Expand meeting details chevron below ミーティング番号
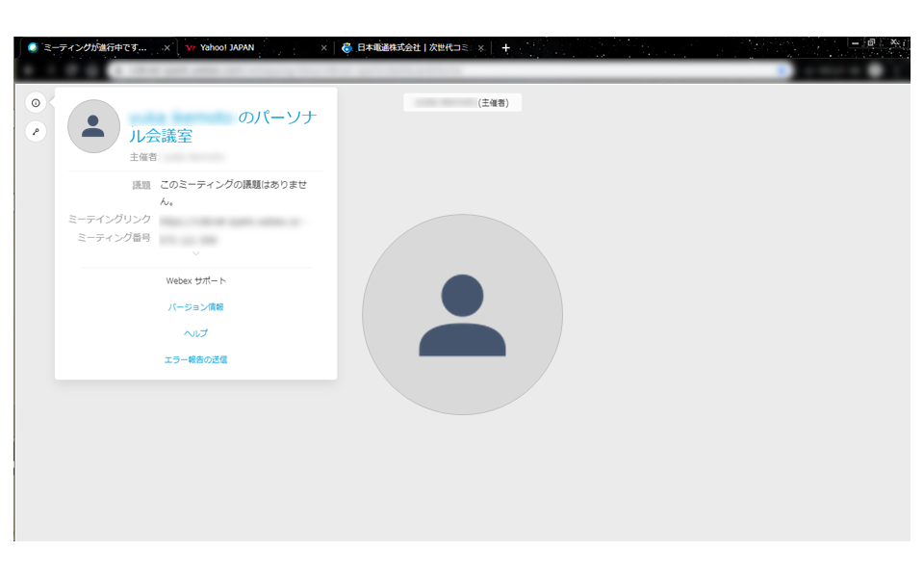Screen dimensions: 924x578 tap(195, 253)
